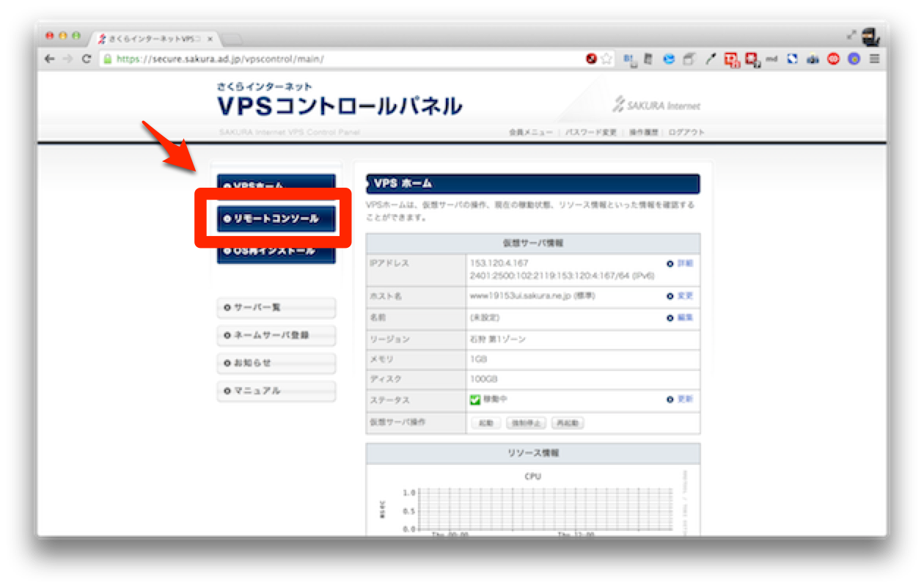Click the camera extension icon in the toolbar
Image resolution: width=924 pixels, height=588 pixels.
[x=813, y=59]
